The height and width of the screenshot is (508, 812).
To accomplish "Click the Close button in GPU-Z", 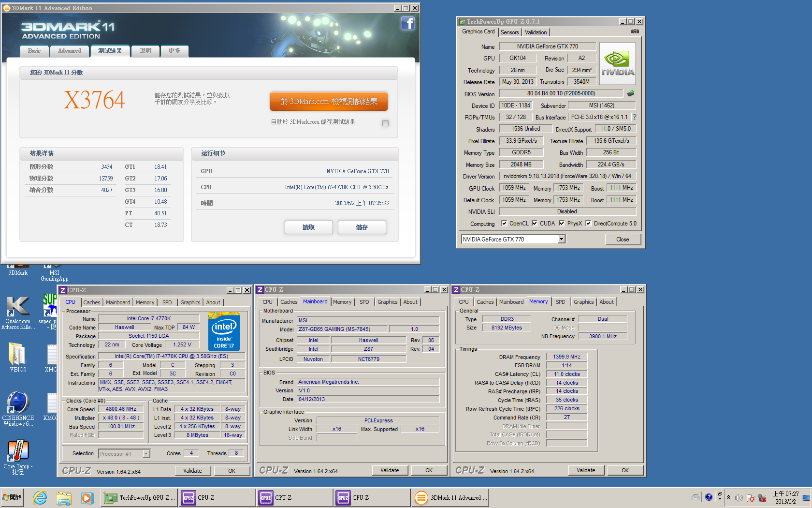I will pyautogui.click(x=623, y=239).
